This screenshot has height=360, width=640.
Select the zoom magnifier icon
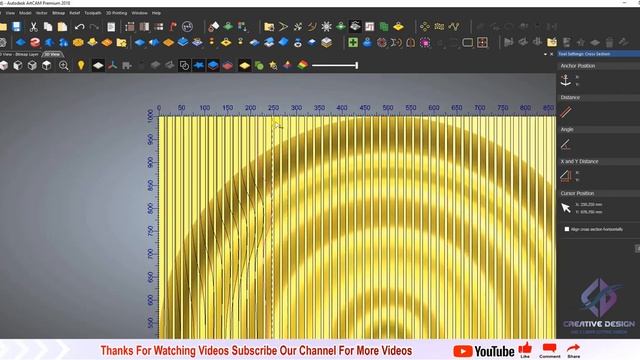click(x=63, y=65)
